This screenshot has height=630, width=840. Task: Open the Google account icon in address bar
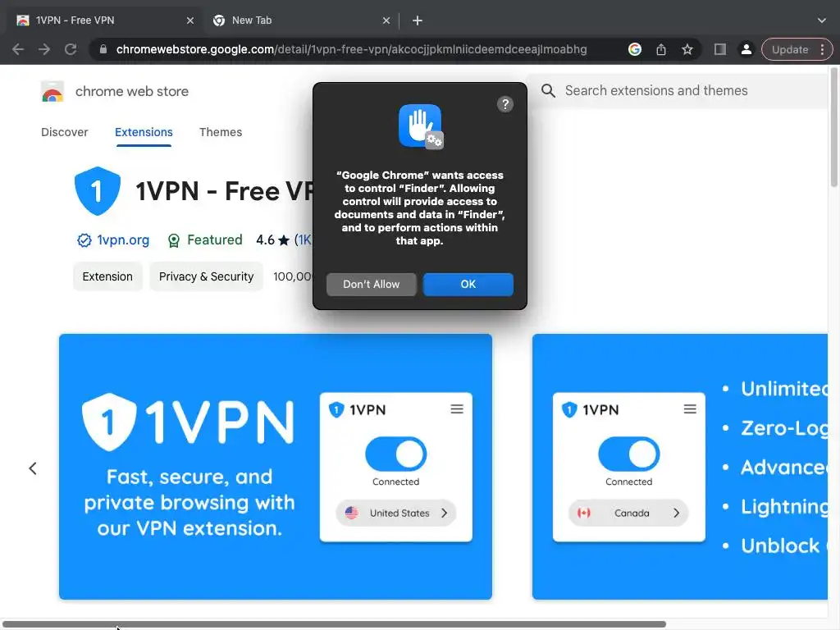635,49
